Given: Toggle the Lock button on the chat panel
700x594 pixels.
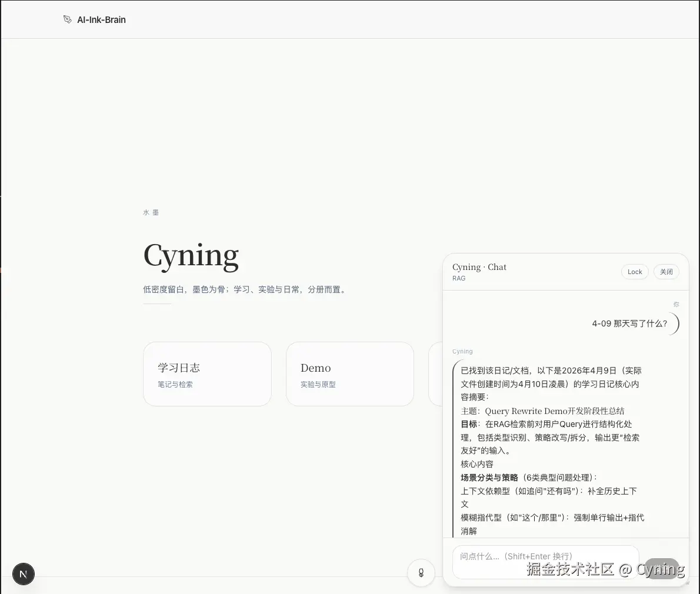Looking at the screenshot, I should pos(635,272).
